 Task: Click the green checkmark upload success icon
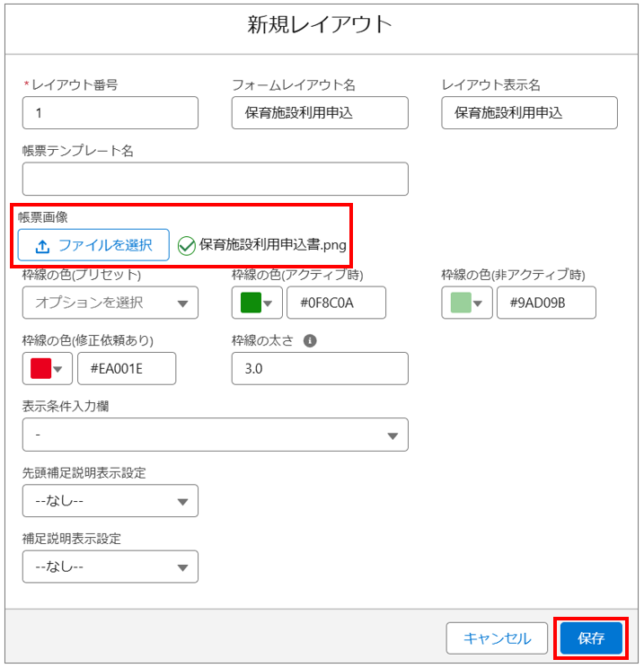pyautogui.click(x=186, y=245)
